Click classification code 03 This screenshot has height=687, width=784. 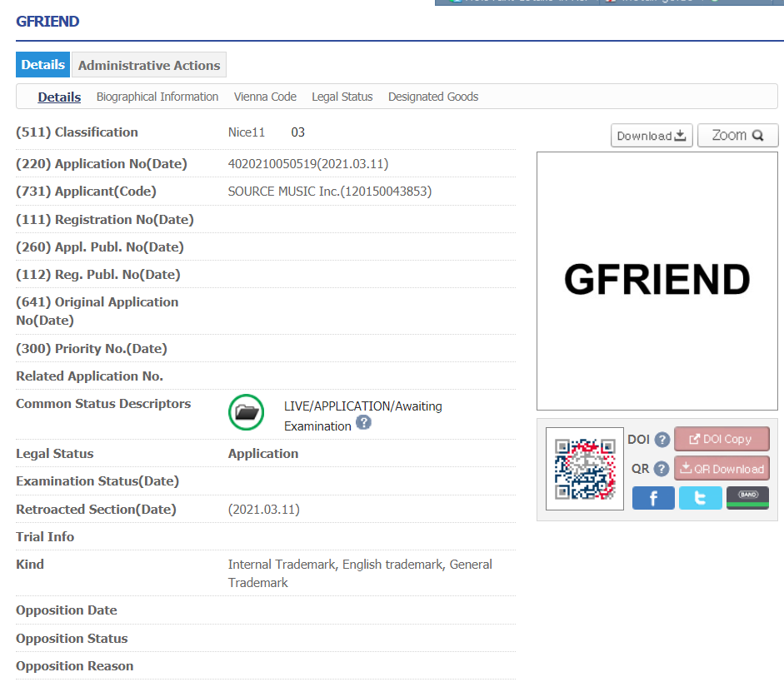(x=298, y=132)
